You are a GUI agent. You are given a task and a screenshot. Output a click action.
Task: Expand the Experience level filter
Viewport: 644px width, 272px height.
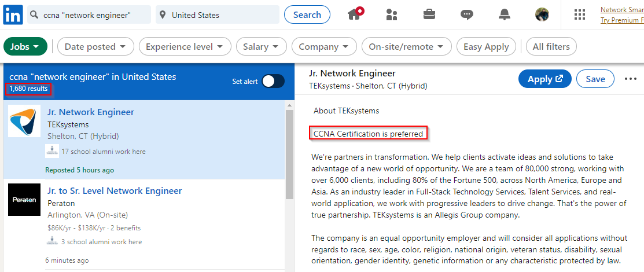[x=185, y=47]
